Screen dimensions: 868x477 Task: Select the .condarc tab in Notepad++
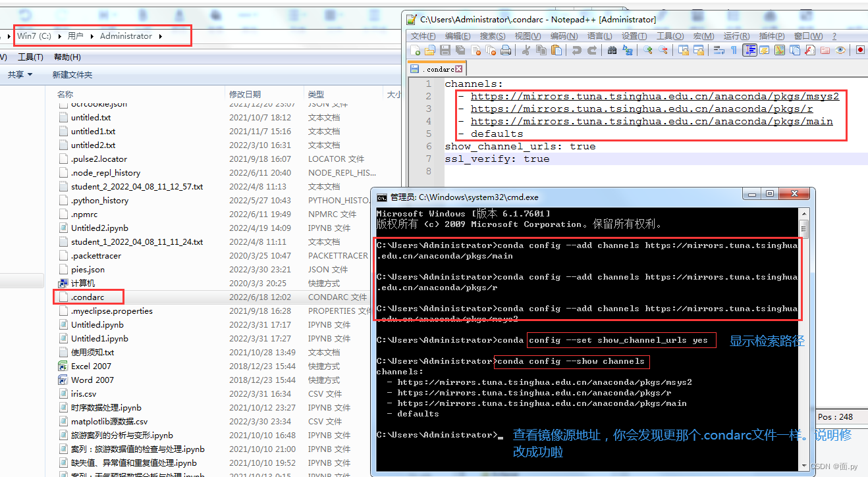pyautogui.click(x=436, y=68)
